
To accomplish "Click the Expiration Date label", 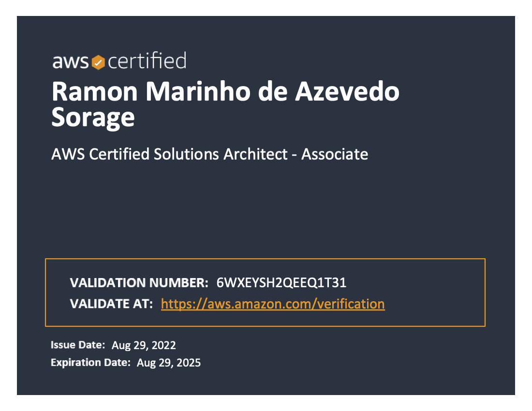I will 90,363.
